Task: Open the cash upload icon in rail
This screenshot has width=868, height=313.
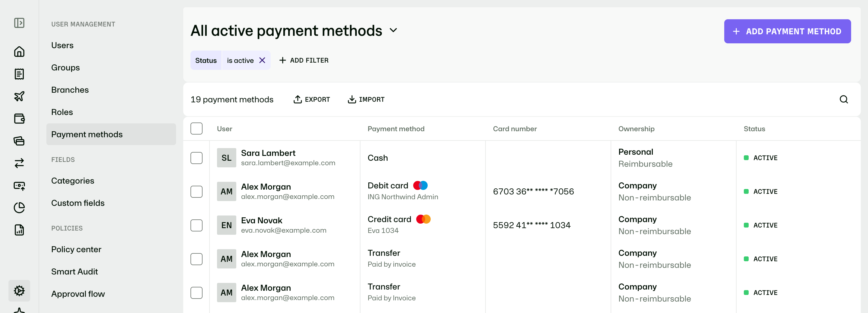Action: 19,185
